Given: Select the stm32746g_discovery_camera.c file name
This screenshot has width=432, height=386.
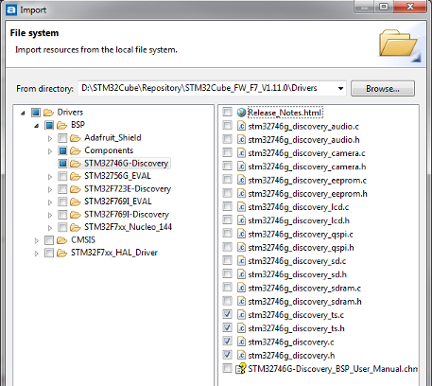Looking at the screenshot, I should coord(307,153).
